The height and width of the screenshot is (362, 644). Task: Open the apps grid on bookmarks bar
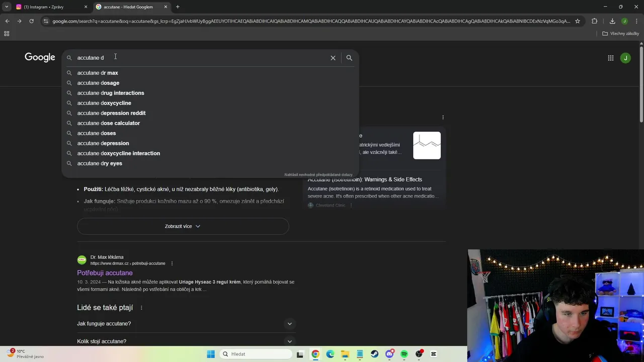tap(7, 34)
